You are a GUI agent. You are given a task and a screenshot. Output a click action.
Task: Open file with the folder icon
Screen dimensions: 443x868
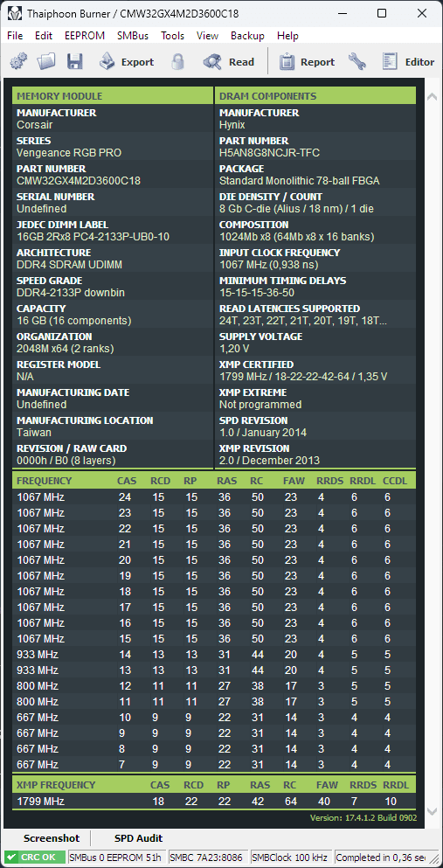46,61
